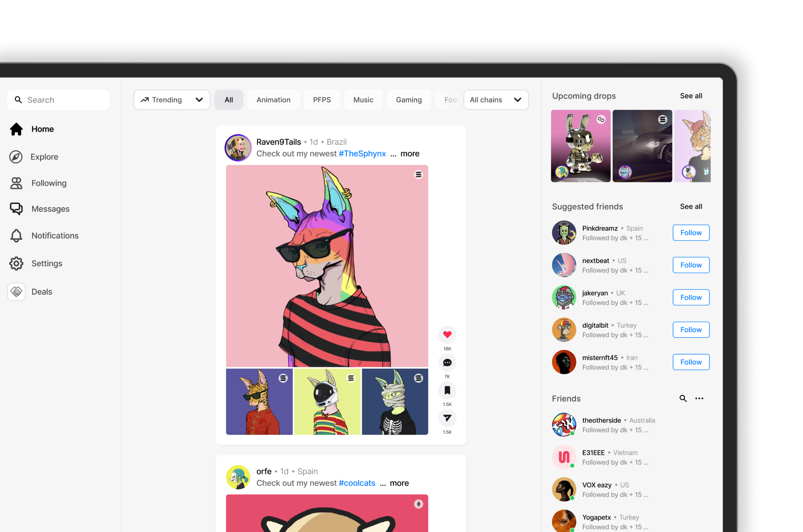Image resolution: width=803 pixels, height=532 pixels.
Task: Click VOX eazy avatar in Friends list
Action: (564, 489)
